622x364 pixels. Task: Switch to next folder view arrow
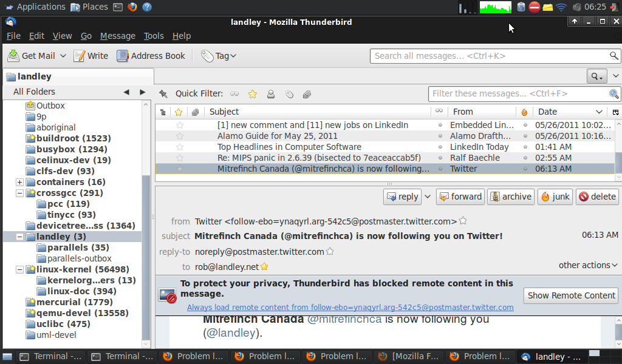pos(142,92)
